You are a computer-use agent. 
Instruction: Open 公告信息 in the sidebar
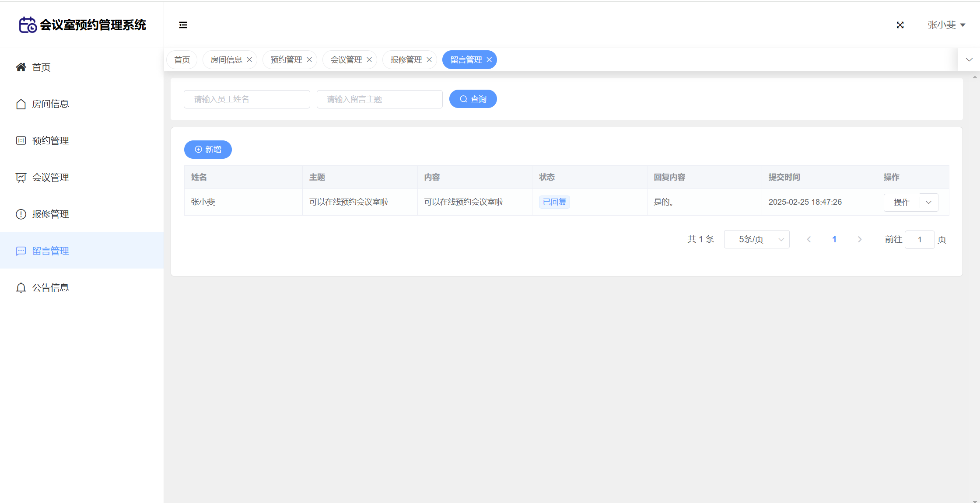pyautogui.click(x=50, y=288)
